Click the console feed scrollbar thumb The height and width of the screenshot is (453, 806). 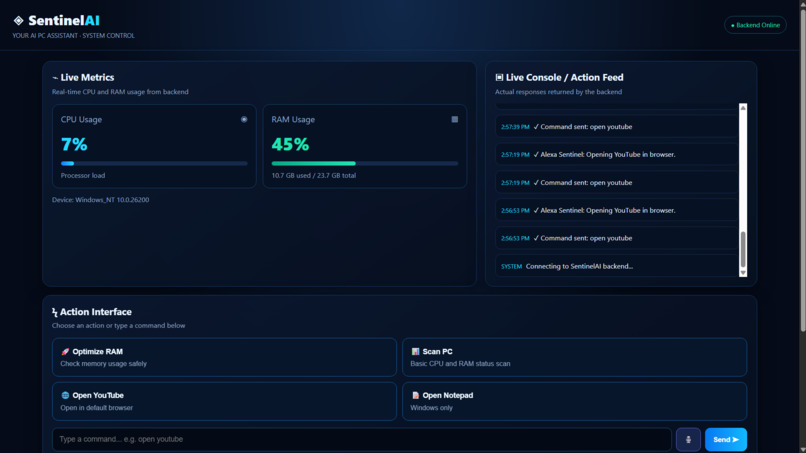click(743, 249)
